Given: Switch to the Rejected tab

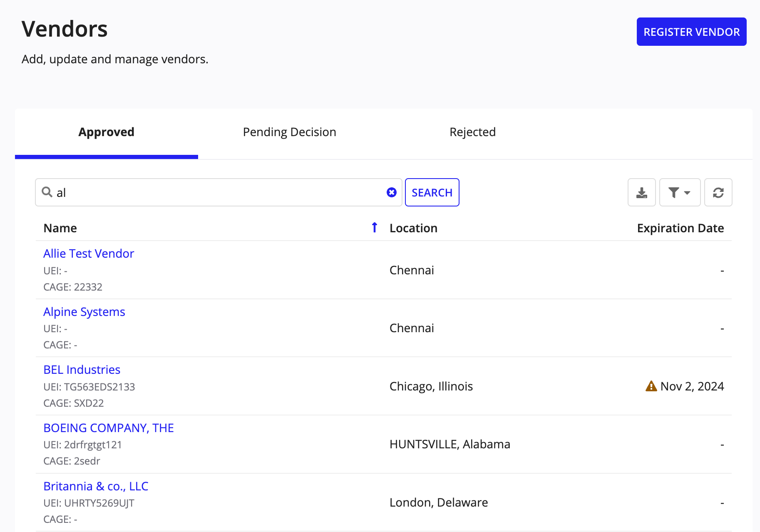Looking at the screenshot, I should pyautogui.click(x=473, y=134).
